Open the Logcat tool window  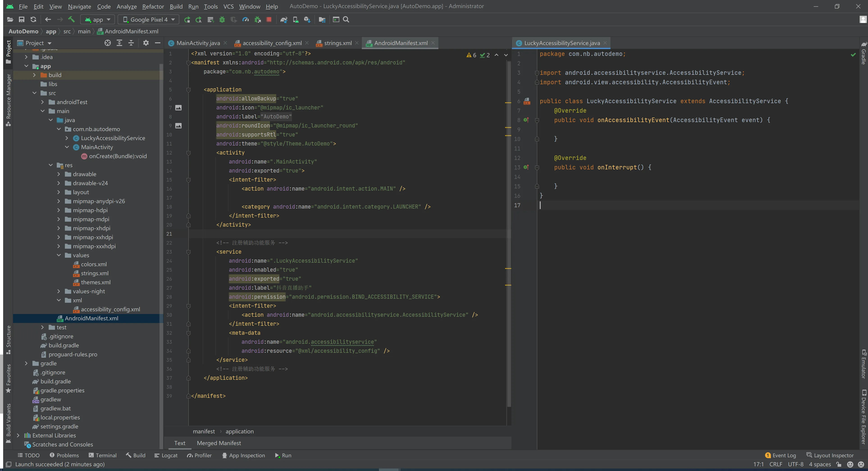(x=166, y=455)
